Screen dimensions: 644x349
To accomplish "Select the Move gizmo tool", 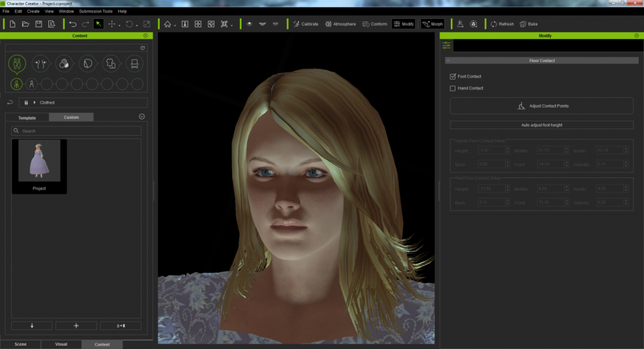I will click(x=112, y=24).
